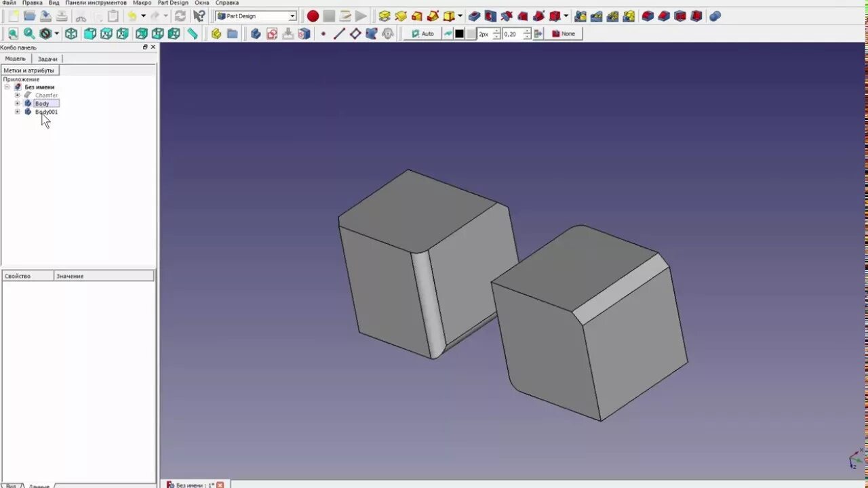Open the subtractive primitive dropdown arrow

pos(566,16)
